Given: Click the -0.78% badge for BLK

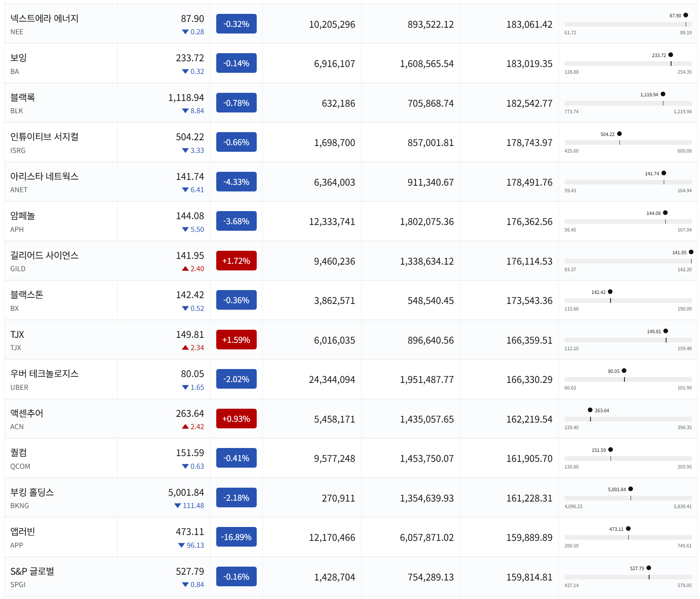Looking at the screenshot, I should point(236,103).
